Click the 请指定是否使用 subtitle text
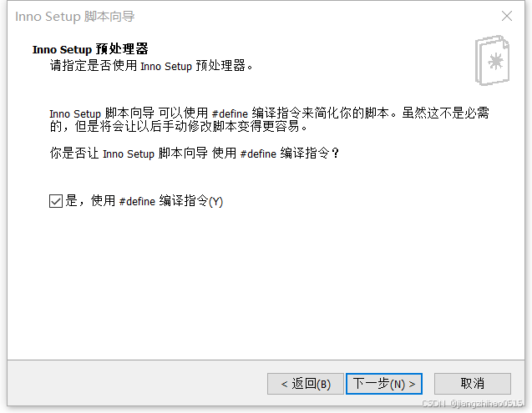The image size is (532, 413). 151,65
